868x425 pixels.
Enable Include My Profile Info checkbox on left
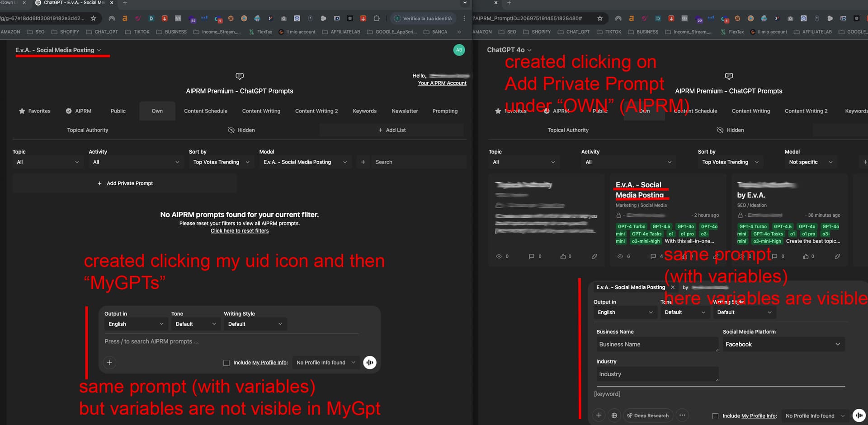[x=226, y=363]
